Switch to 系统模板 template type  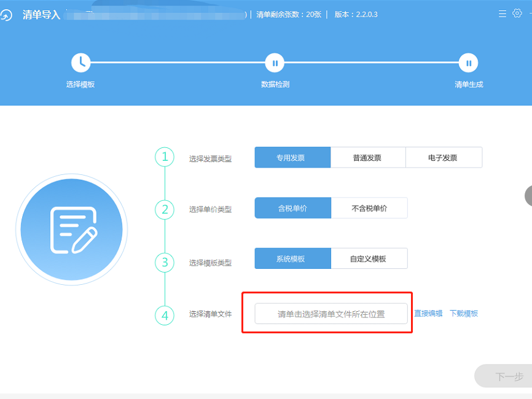point(292,259)
